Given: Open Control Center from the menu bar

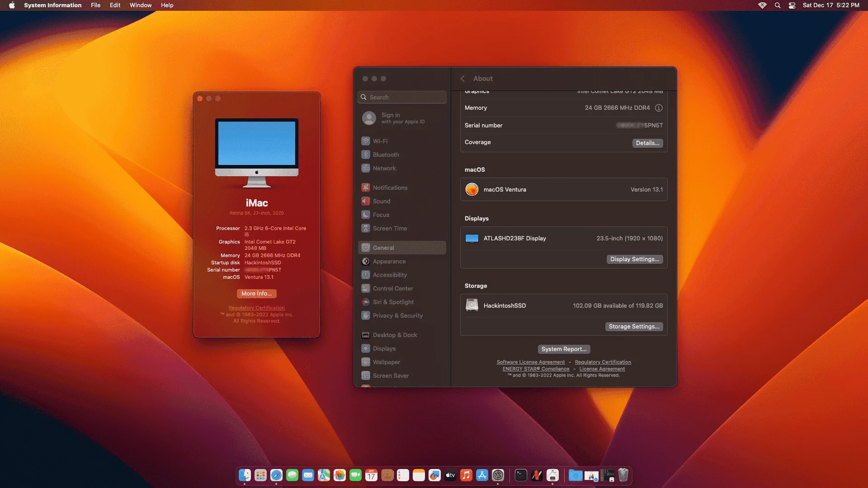Looking at the screenshot, I should click(792, 5).
